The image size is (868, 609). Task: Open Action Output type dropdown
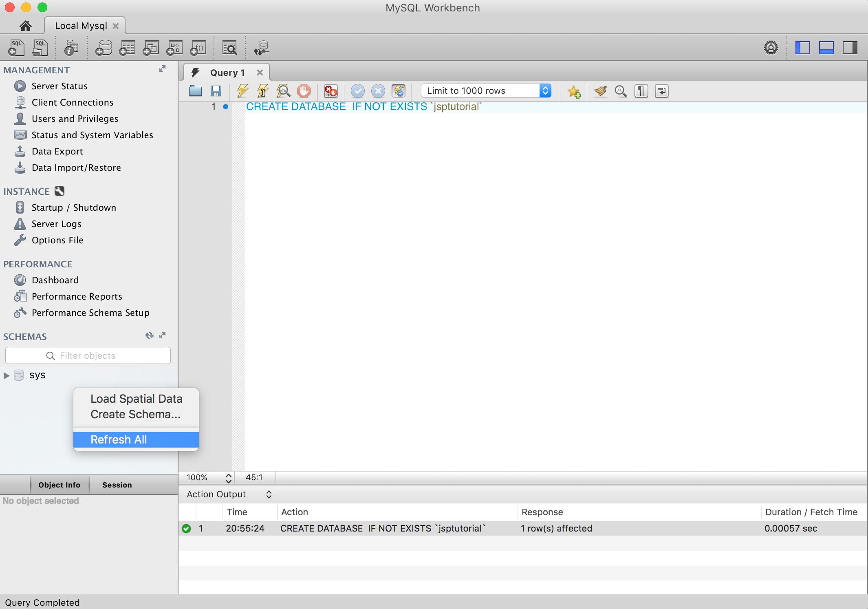pos(229,494)
